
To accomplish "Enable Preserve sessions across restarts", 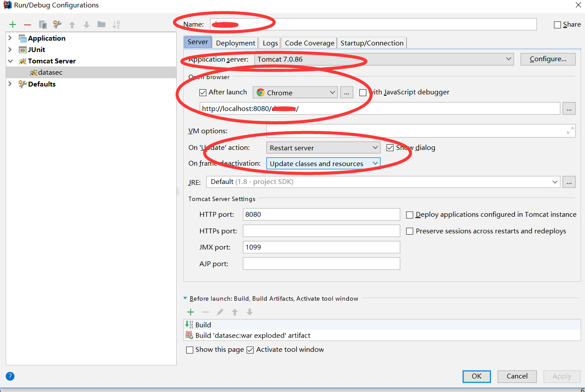I will pyautogui.click(x=410, y=231).
